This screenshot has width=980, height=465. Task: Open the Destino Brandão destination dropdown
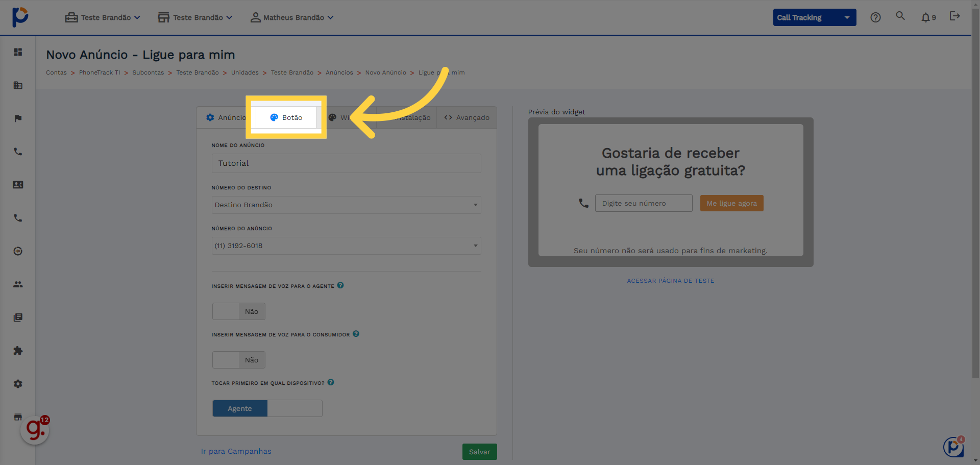347,205
